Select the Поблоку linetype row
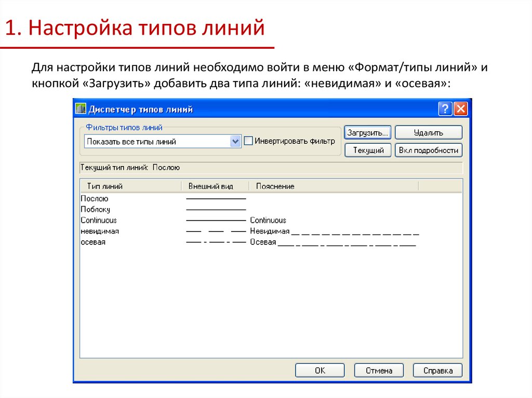The width and height of the screenshot is (532, 398). click(x=271, y=209)
